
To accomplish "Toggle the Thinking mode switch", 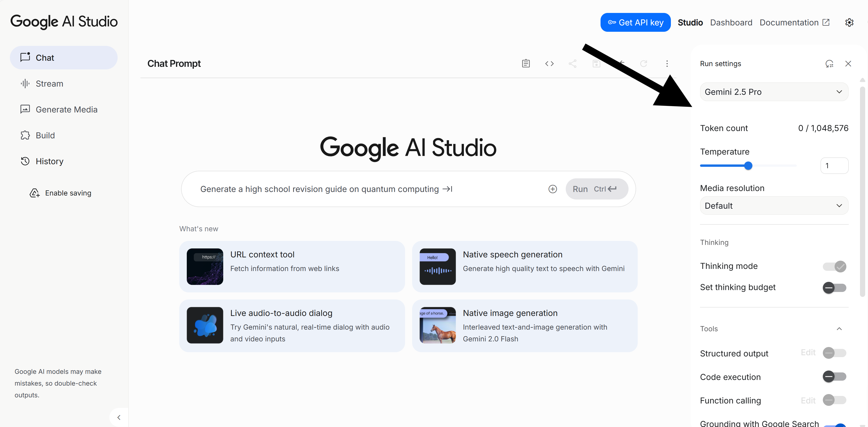I will (834, 266).
